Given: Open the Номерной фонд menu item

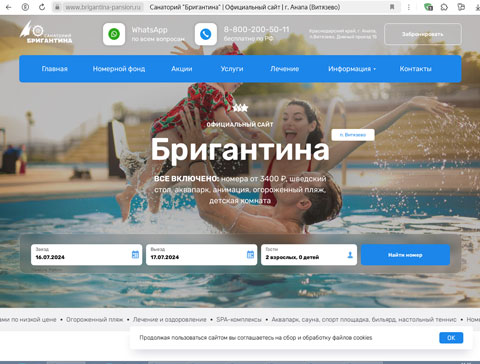Looking at the screenshot, I should 119,69.
